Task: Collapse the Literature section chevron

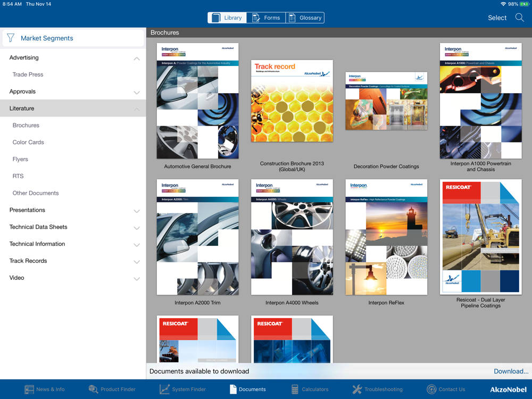Action: click(x=137, y=109)
